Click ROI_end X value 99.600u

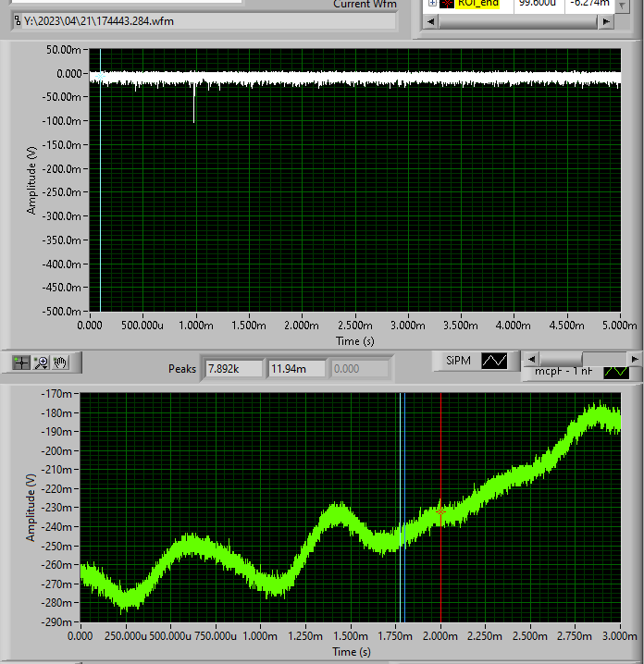pyautogui.click(x=538, y=4)
